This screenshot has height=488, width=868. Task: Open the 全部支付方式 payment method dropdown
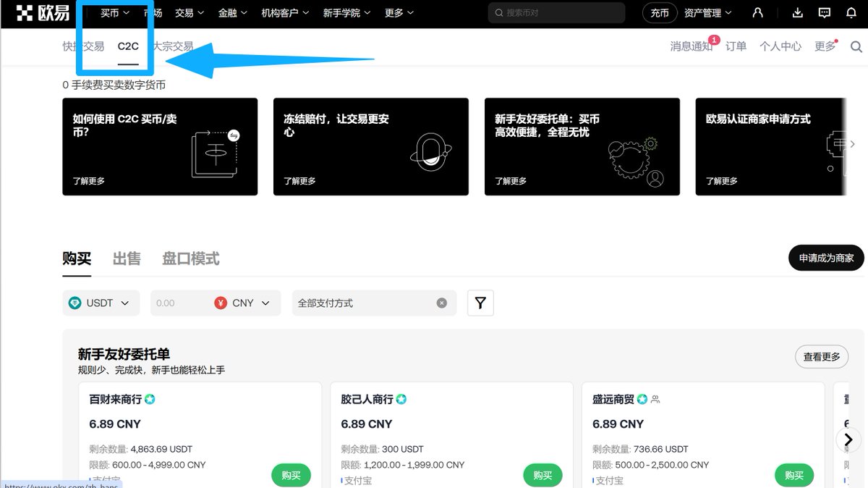[375, 303]
